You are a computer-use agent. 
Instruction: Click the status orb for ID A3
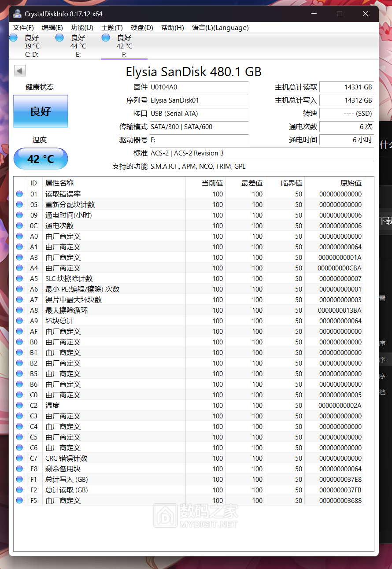click(19, 257)
